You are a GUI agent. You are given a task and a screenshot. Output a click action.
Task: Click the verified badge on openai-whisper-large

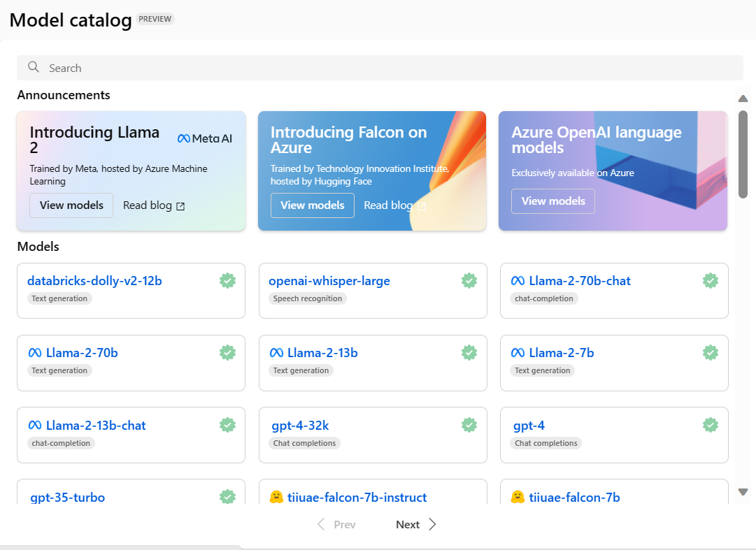pyautogui.click(x=469, y=280)
